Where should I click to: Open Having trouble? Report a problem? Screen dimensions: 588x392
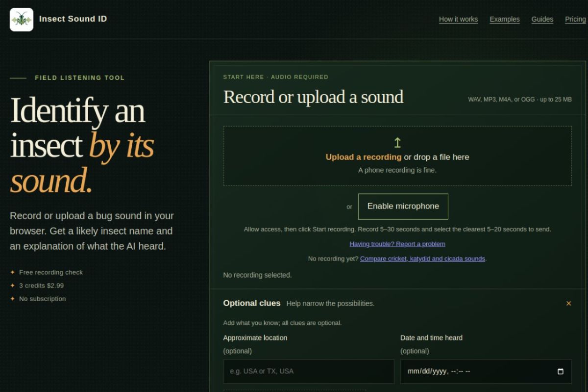(x=397, y=244)
